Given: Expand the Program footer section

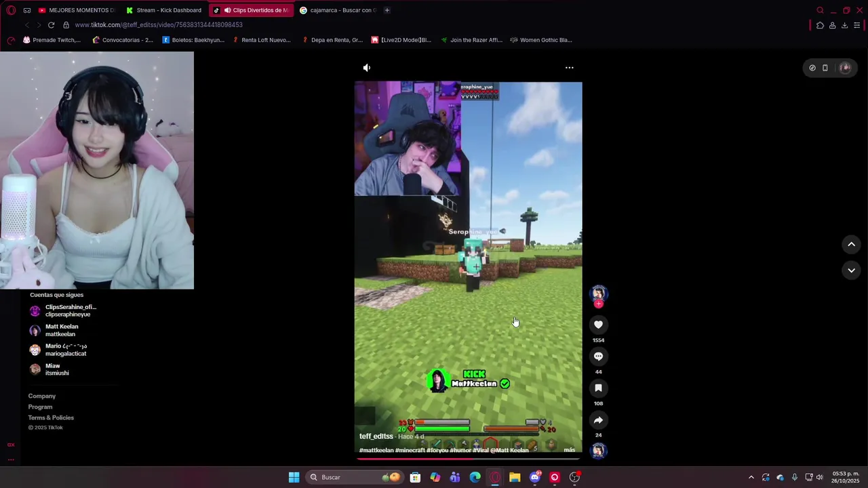Looking at the screenshot, I should coord(40,407).
